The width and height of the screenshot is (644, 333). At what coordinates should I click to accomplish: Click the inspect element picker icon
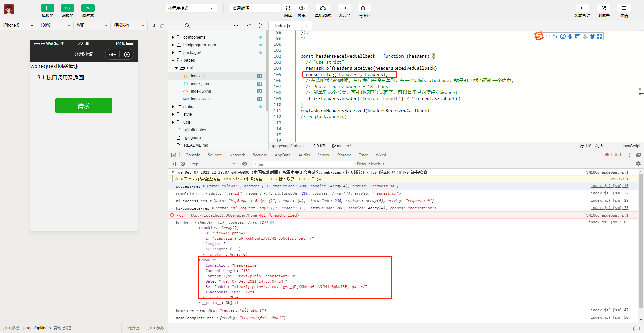click(173, 155)
